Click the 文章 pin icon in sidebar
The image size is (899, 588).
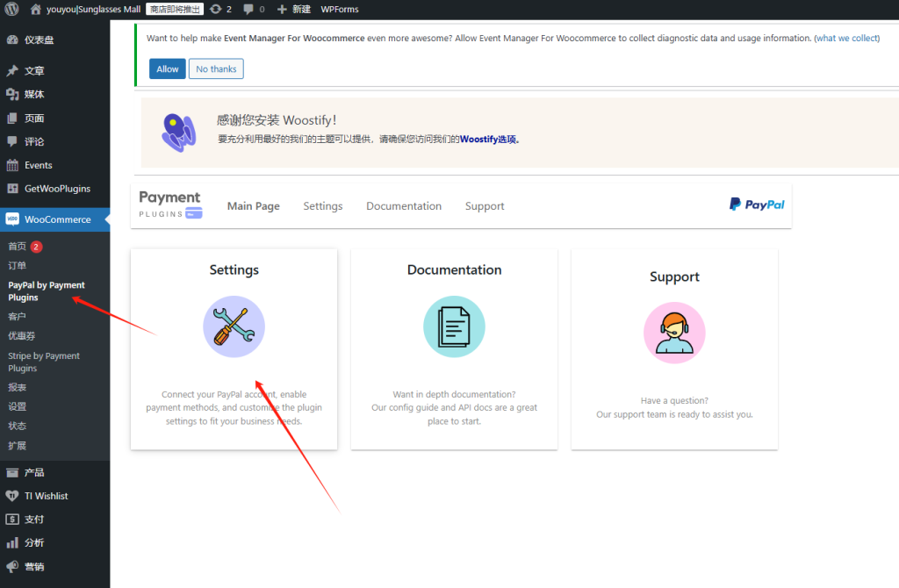[12, 72]
